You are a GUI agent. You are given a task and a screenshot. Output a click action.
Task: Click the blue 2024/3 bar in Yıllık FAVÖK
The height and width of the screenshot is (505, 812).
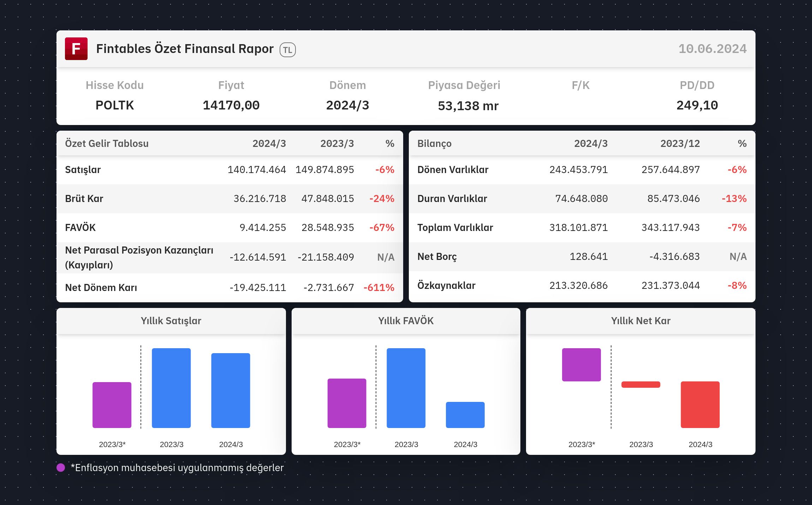tap(465, 415)
